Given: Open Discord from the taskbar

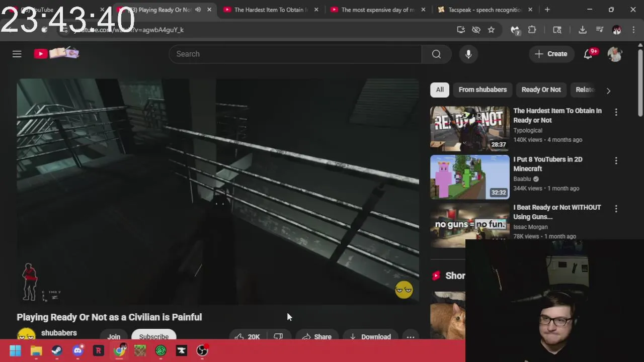Looking at the screenshot, I should (x=77, y=351).
